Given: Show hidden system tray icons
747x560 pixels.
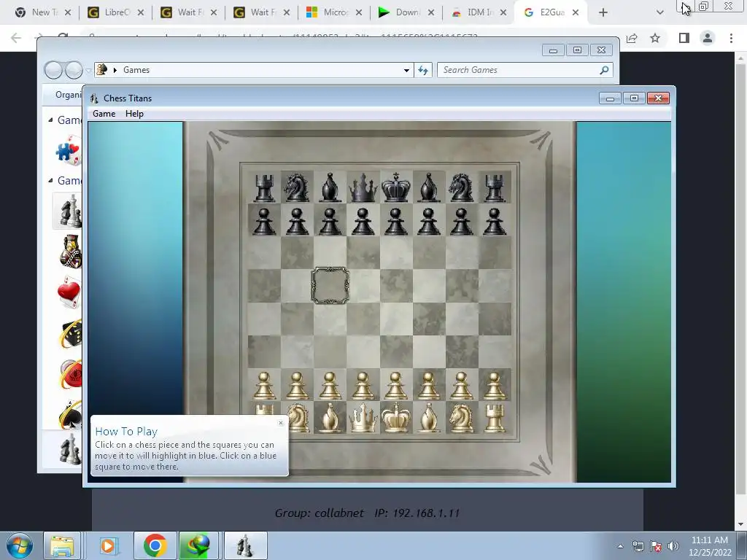Looking at the screenshot, I should [x=620, y=546].
